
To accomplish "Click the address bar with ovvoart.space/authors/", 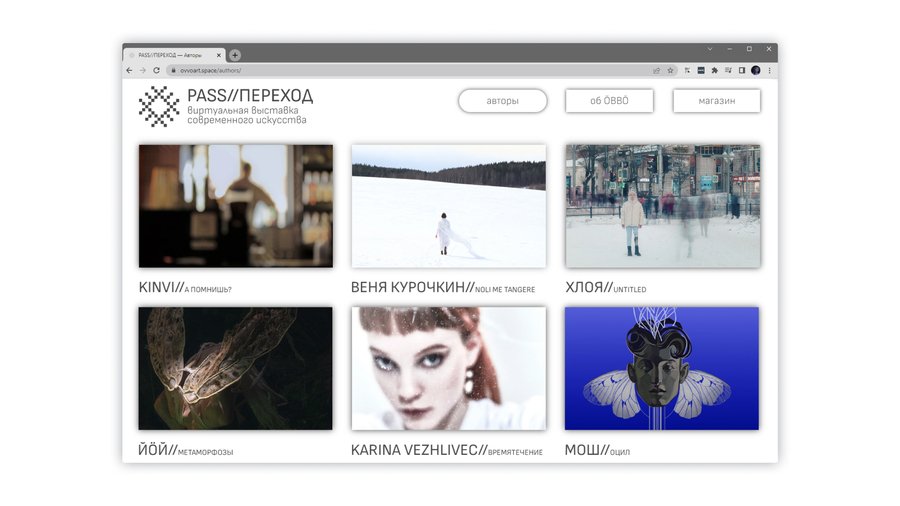I will point(422,71).
